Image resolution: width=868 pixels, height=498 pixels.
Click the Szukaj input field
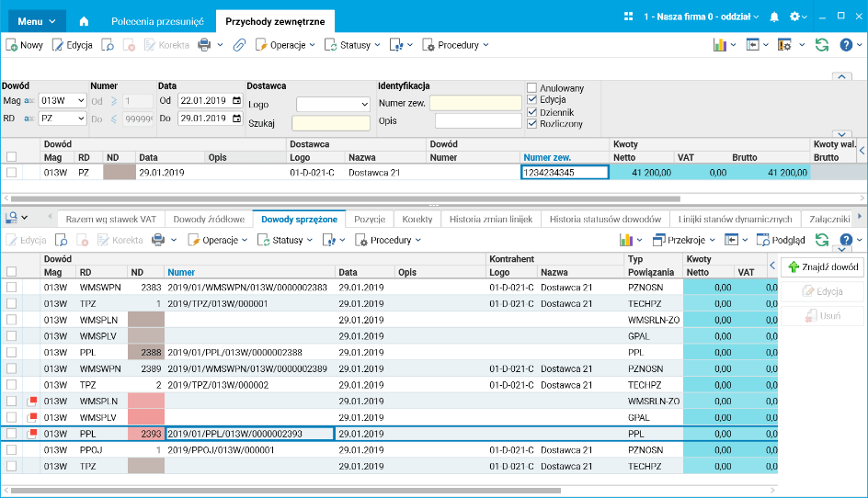(330, 123)
